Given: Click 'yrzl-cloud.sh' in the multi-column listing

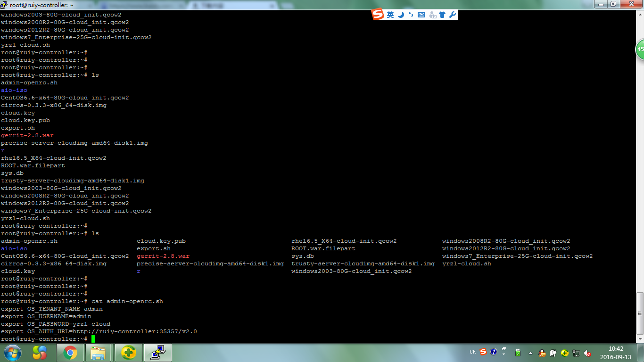Looking at the screenshot, I should (467, 263).
